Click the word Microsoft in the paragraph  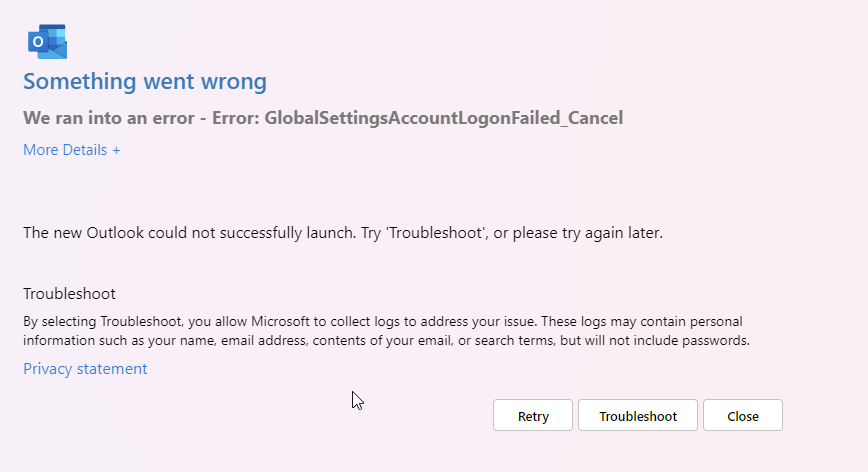click(x=280, y=321)
